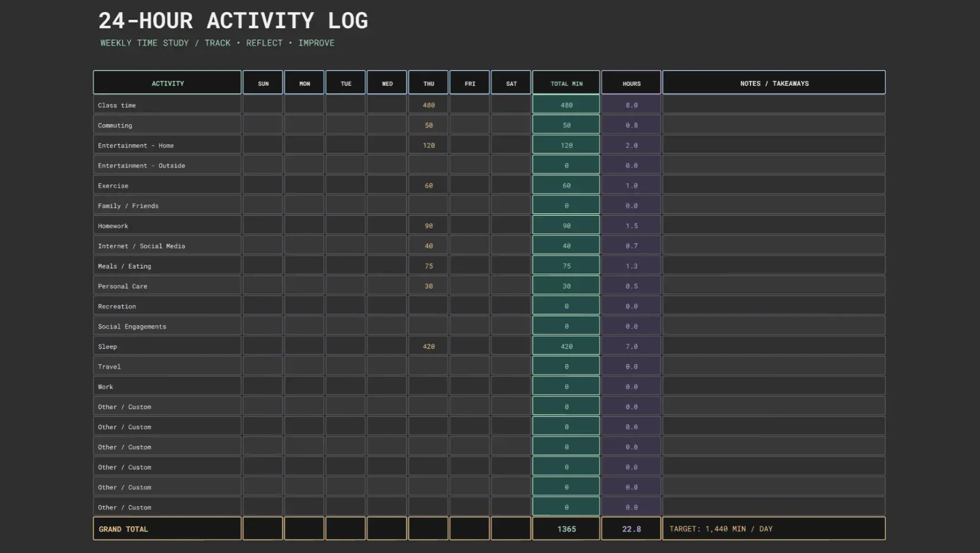Click the HOURS column header

(x=631, y=83)
